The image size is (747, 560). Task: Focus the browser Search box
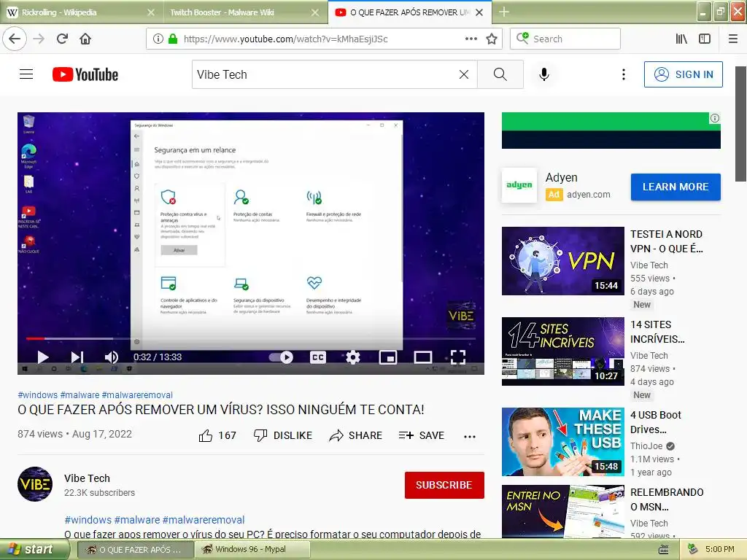click(x=565, y=39)
